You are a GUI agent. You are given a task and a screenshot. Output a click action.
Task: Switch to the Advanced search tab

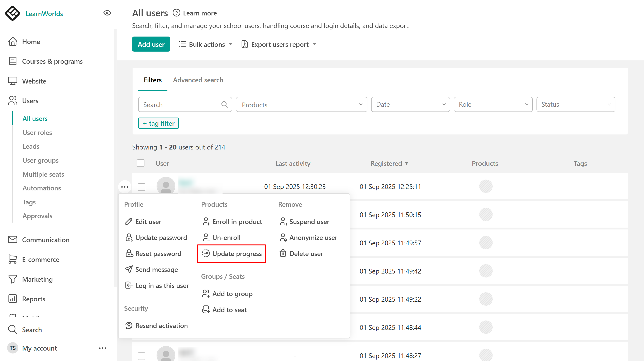tap(198, 80)
